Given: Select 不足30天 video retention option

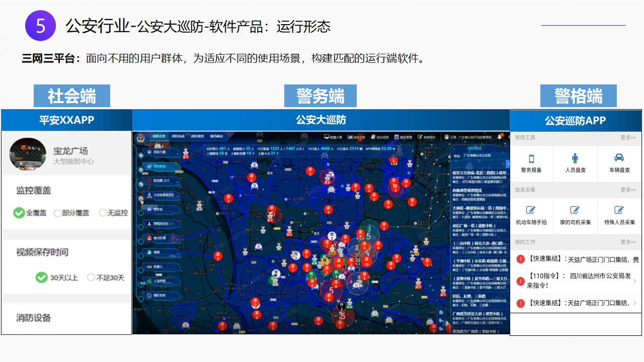Looking at the screenshot, I should [x=106, y=277].
